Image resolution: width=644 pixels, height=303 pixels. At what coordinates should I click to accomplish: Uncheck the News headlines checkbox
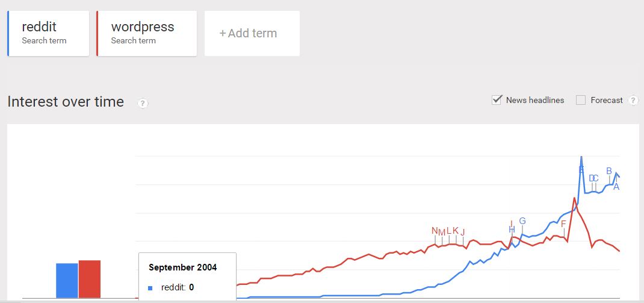pyautogui.click(x=497, y=100)
